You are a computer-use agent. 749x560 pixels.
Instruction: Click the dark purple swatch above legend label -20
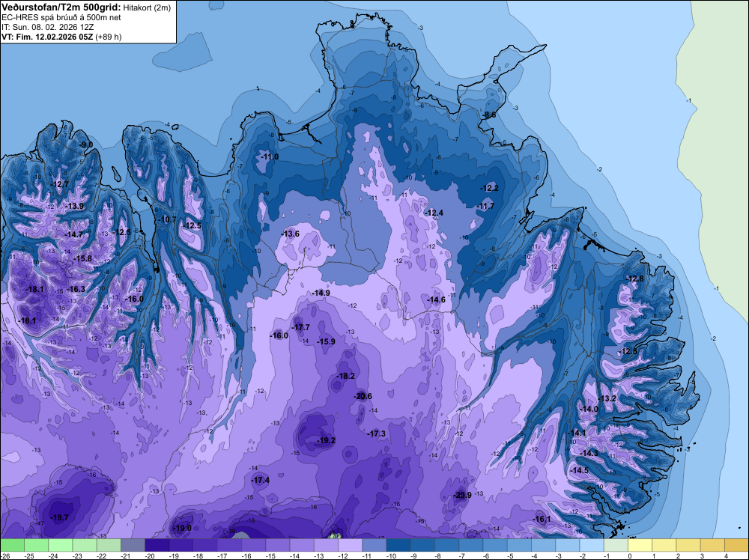(157, 545)
